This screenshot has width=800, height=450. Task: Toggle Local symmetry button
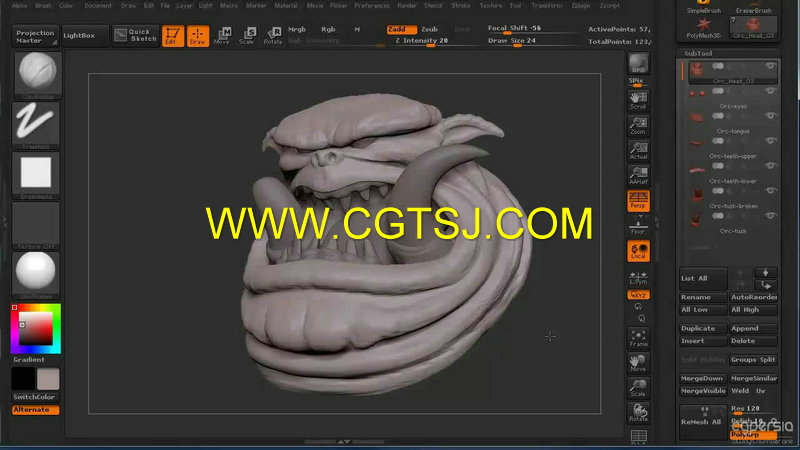point(638,251)
